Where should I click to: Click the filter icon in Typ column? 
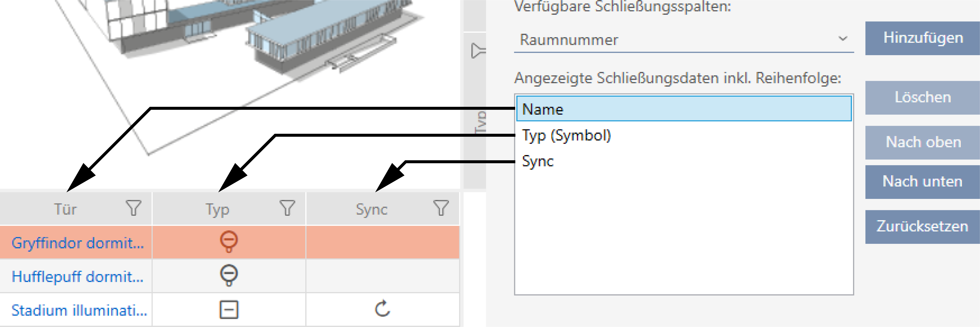point(287,208)
